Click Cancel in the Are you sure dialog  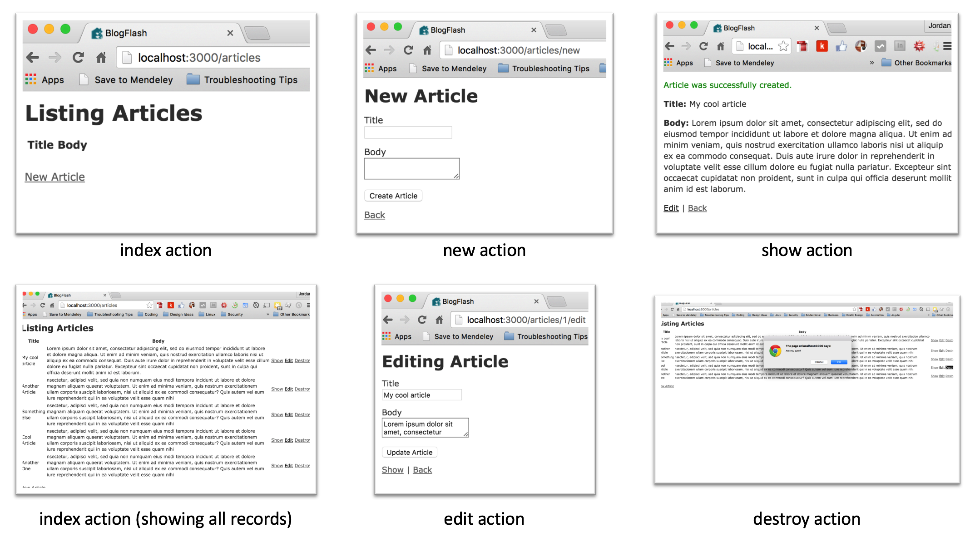coord(819,362)
